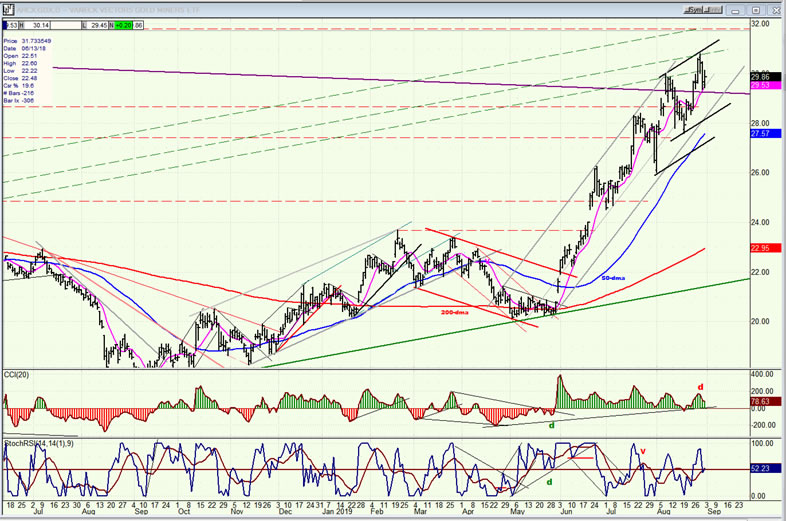786x521 pixels.
Task: Click the black 29.86 last price tag
Action: (765, 77)
